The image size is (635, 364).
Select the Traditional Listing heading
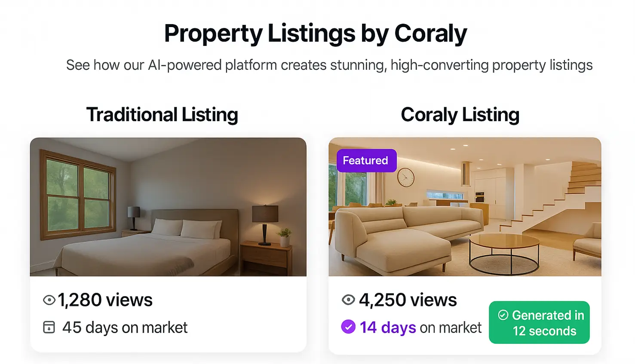click(162, 115)
